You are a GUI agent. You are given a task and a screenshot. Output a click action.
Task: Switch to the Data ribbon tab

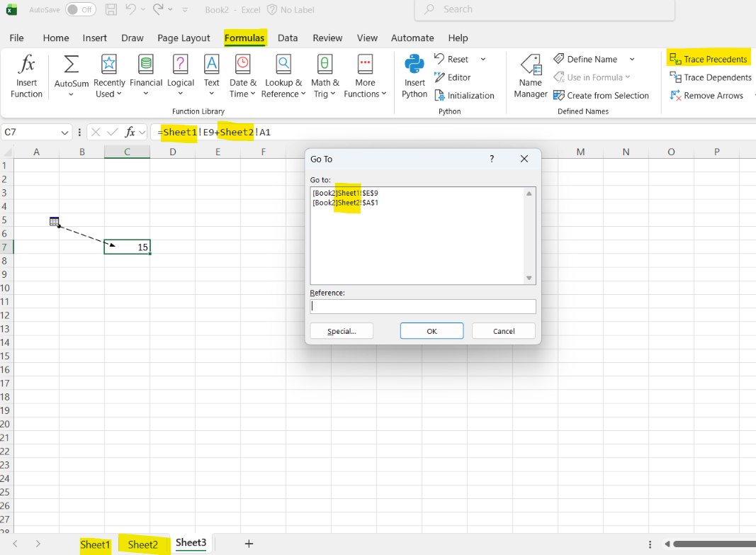point(288,38)
